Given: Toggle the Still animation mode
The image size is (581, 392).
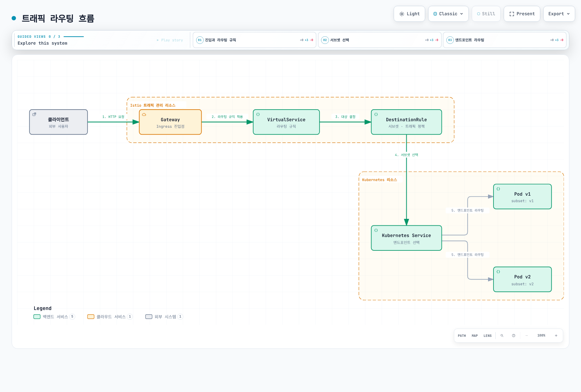Looking at the screenshot, I should coord(486,14).
